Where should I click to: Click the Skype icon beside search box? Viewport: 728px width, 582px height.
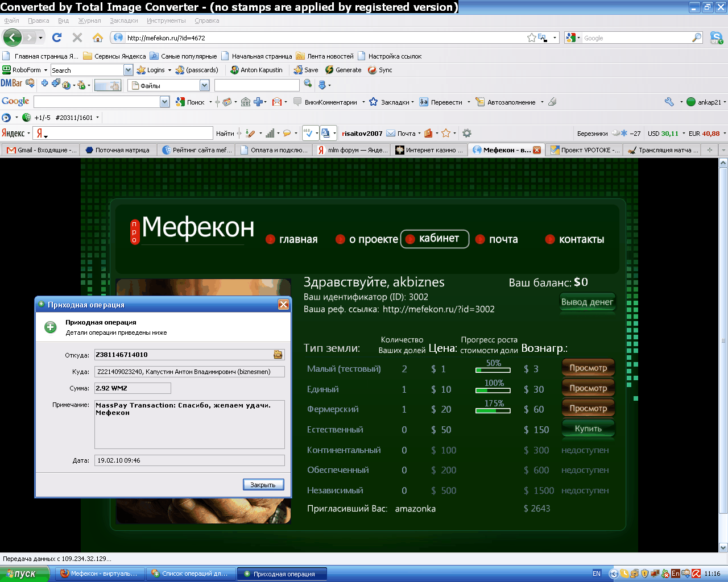tap(716, 38)
